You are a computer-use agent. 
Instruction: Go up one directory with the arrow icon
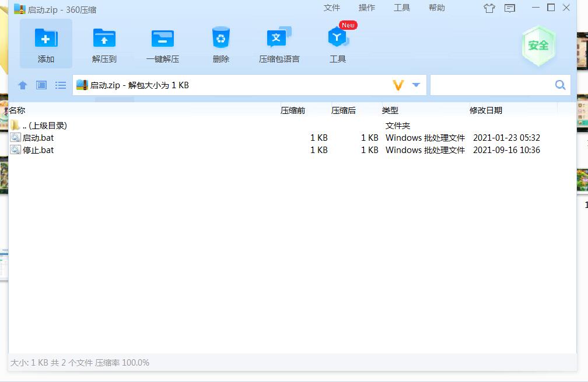click(x=23, y=85)
